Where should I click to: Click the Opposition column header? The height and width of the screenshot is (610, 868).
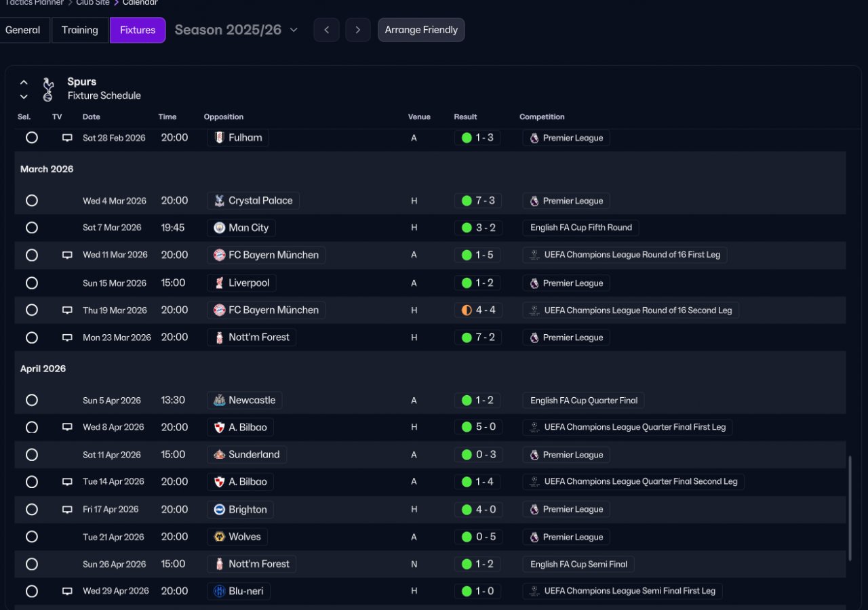point(224,117)
